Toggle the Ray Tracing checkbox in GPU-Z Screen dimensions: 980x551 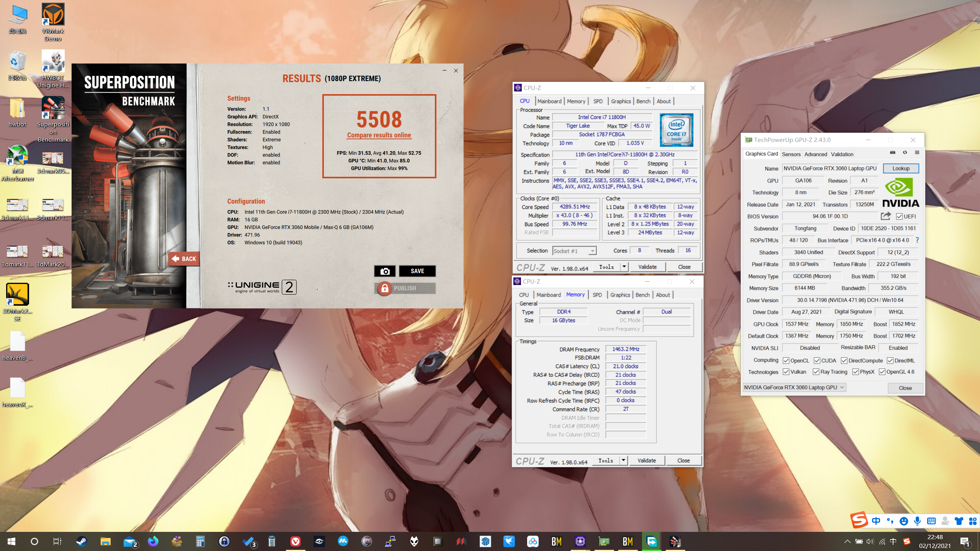point(816,372)
